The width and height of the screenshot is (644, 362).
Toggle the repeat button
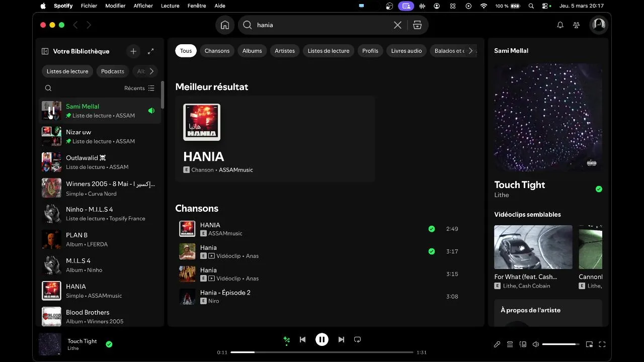(357, 340)
